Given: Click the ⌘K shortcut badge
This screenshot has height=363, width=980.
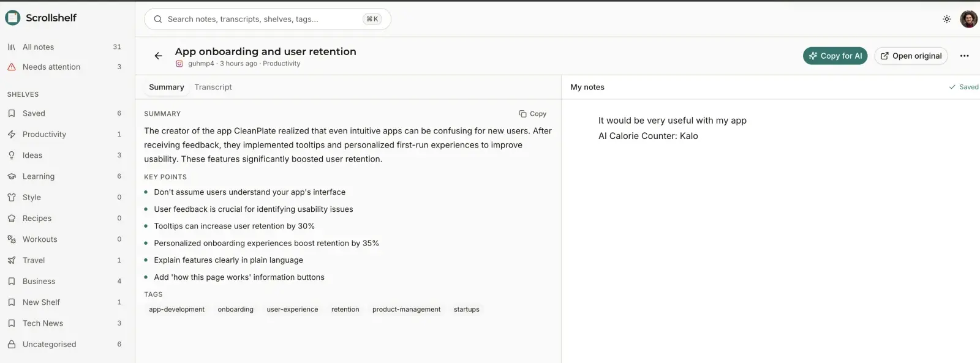Looking at the screenshot, I should coord(372,20).
